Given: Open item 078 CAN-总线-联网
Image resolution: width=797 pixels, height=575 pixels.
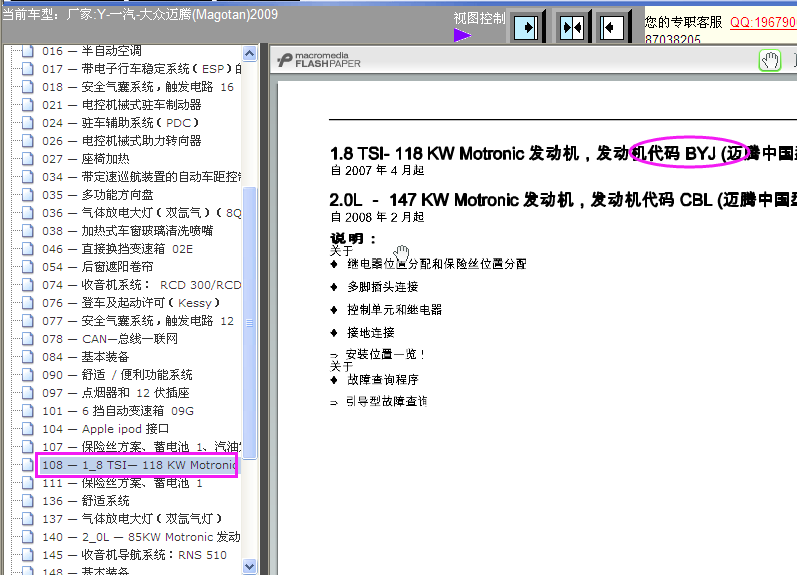Looking at the screenshot, I should 110,339.
